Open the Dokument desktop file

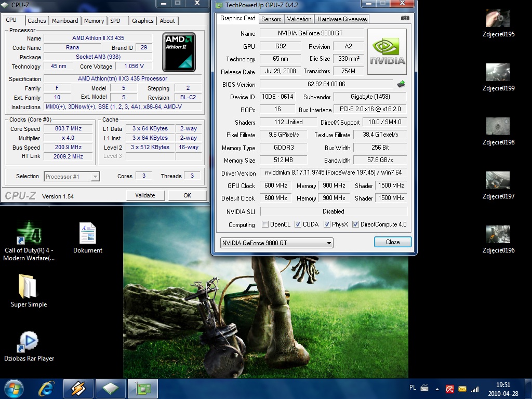[88, 233]
